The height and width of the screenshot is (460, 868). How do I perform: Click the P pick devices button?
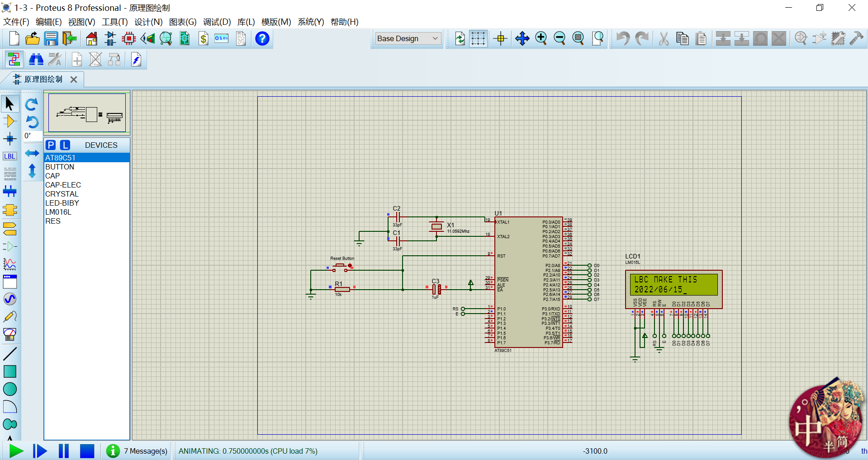[51, 145]
